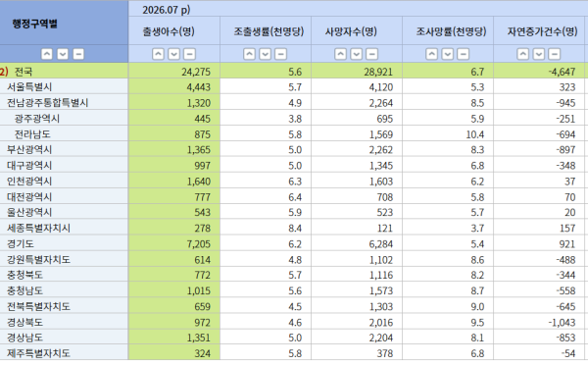The width and height of the screenshot is (588, 365).
Task: Sort 조사망률(천명당) column ascending arrow
Action: tap(431, 54)
